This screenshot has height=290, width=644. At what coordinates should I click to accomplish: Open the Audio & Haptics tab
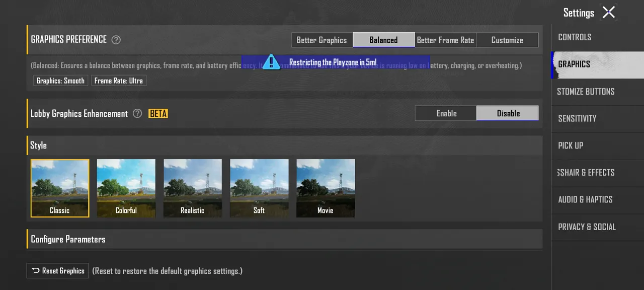coord(598,200)
